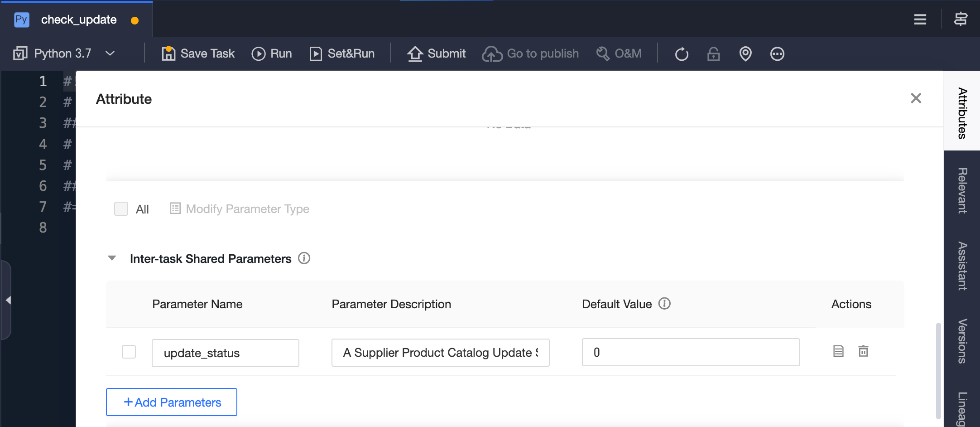
Task: Click the Python environment icon beside Python 3.7
Action: [20, 53]
